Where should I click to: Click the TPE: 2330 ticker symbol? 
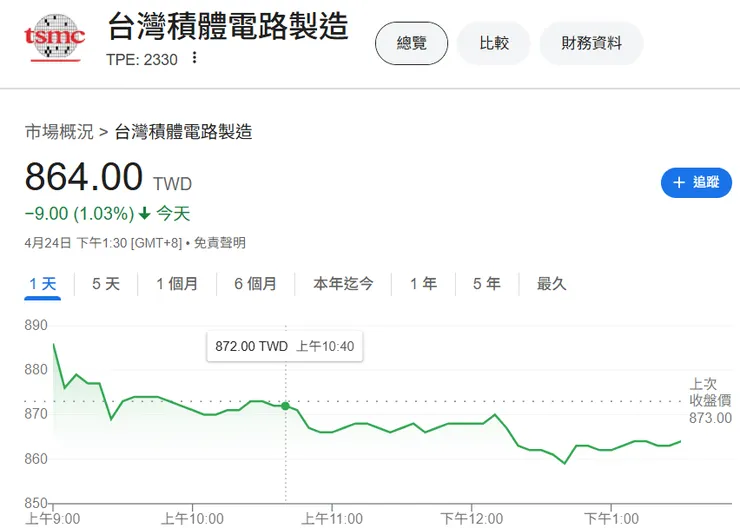tap(142, 59)
